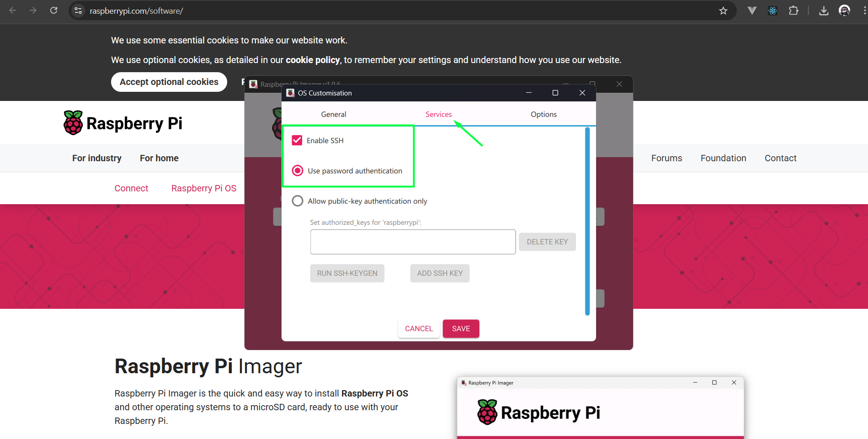Open the React developer tools extension icon
Viewport: 868px width, 439px height.
[772, 11]
